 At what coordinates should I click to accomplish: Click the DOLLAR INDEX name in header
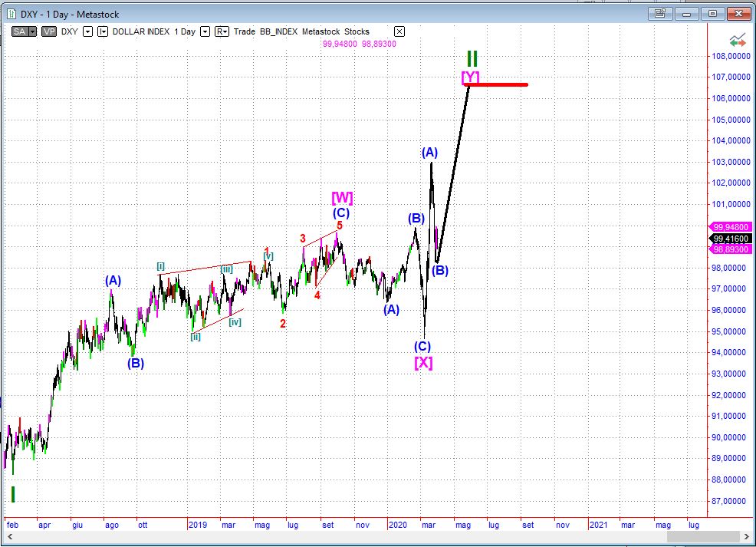point(141,31)
